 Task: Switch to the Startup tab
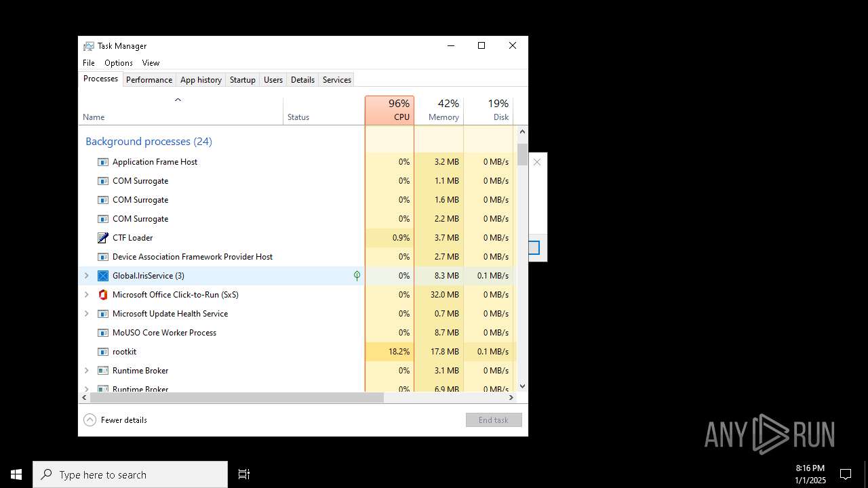pyautogui.click(x=242, y=80)
